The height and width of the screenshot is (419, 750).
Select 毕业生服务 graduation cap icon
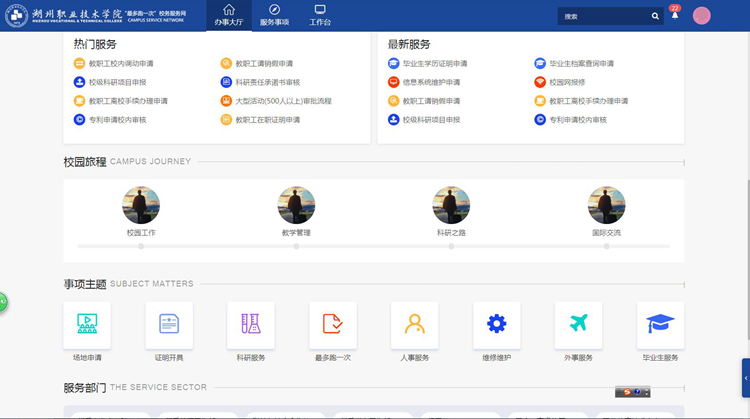(660, 325)
